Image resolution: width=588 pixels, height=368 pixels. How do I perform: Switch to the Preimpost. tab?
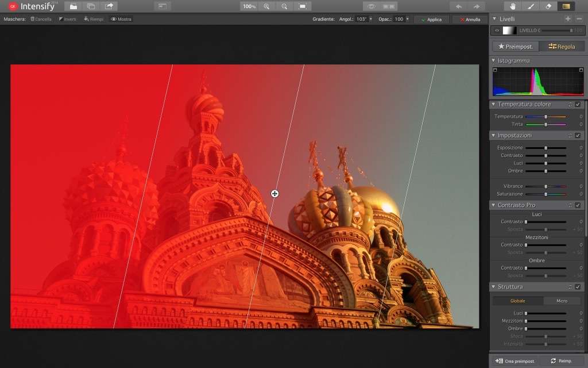(515, 47)
